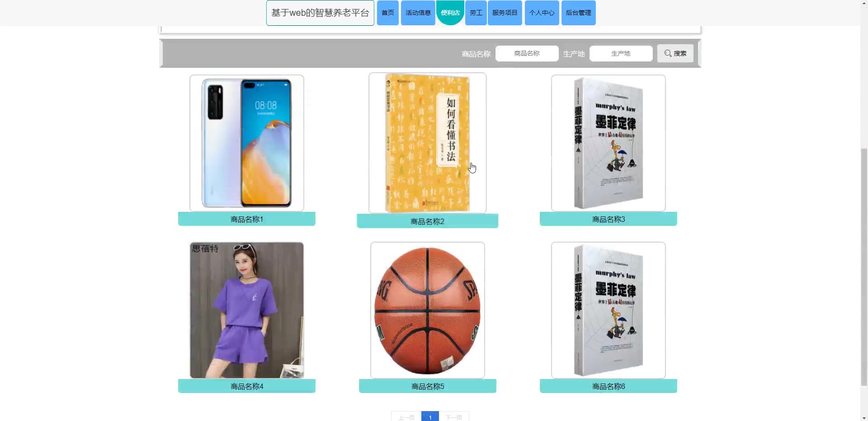Open 个人中心 personal center
The image size is (868, 421).
pyautogui.click(x=542, y=13)
